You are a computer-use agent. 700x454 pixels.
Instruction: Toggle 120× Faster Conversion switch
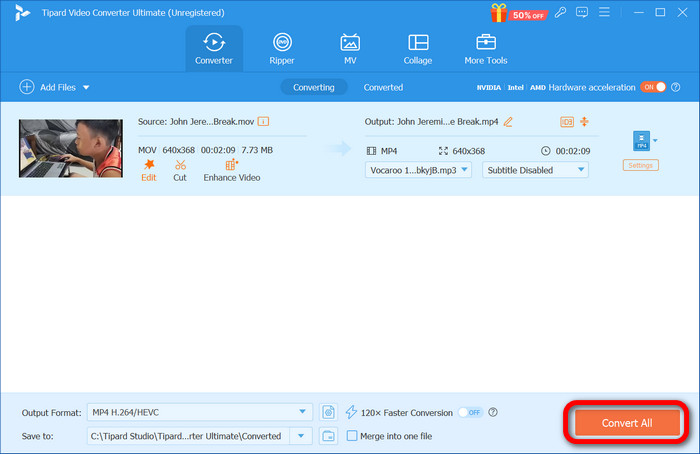(469, 412)
